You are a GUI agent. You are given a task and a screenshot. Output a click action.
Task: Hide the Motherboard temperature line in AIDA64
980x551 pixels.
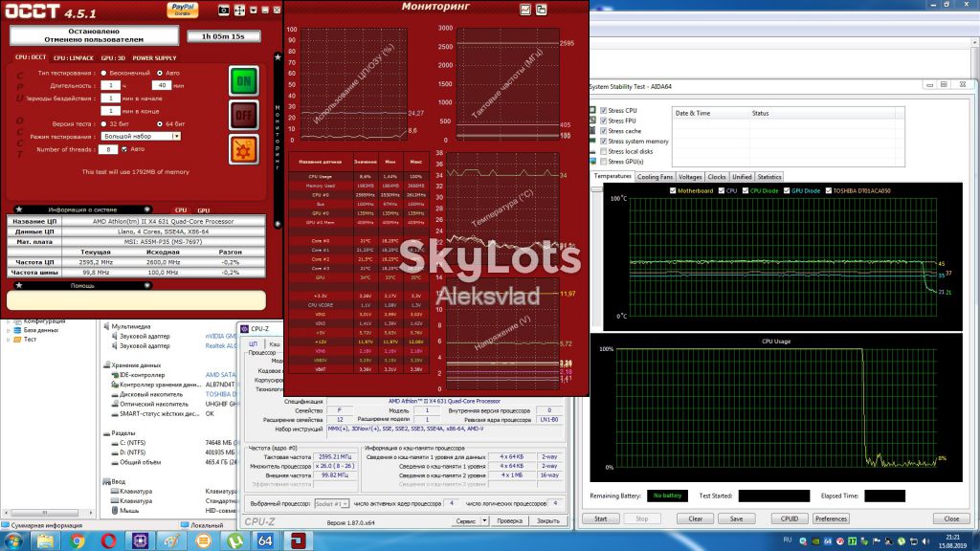click(x=673, y=190)
